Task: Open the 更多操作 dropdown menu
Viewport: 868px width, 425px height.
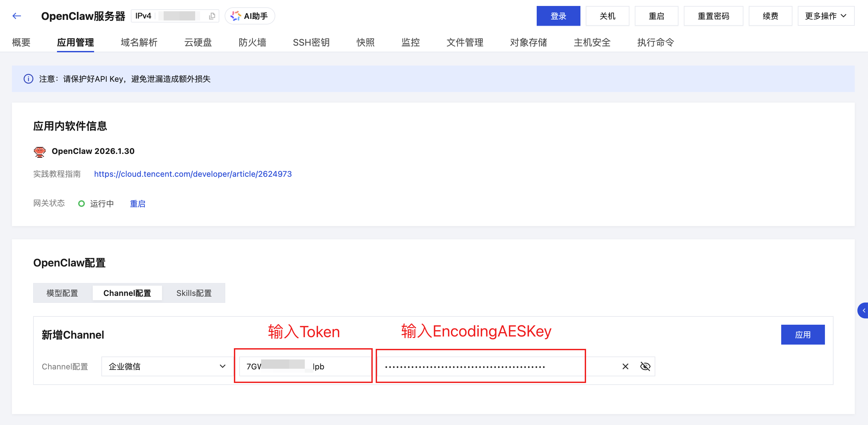Action: point(826,16)
